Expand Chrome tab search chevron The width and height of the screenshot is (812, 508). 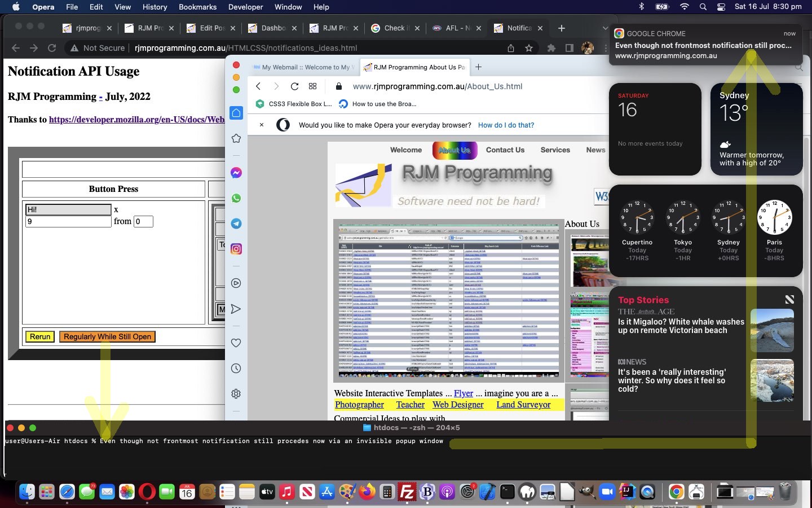click(x=605, y=28)
